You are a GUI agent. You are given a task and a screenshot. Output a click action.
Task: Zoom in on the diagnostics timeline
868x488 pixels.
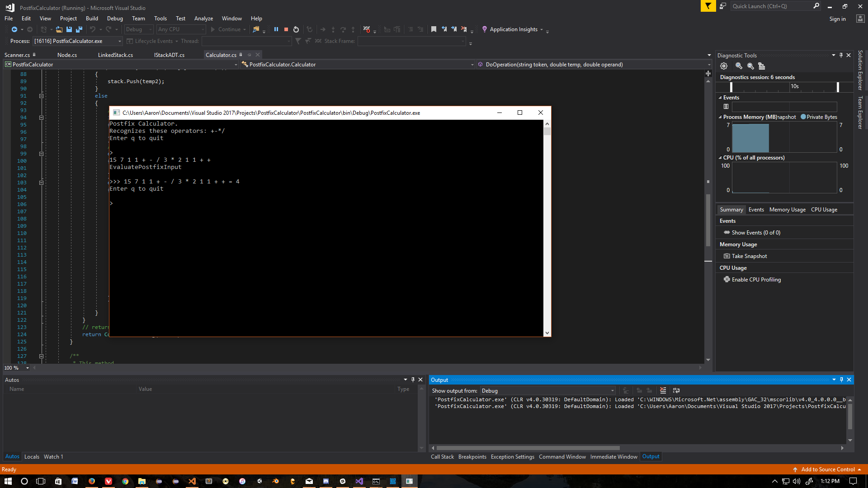(x=739, y=66)
